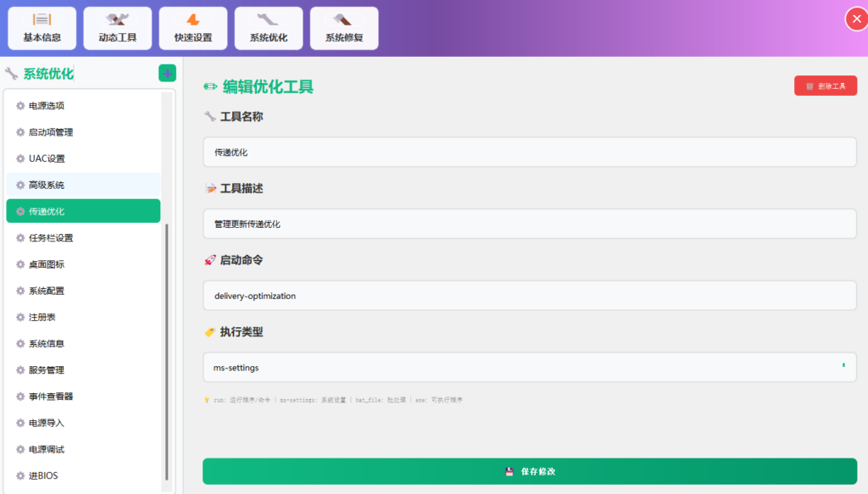Click the trash icon in 删除工具 button
This screenshot has width=868, height=494.
point(810,86)
